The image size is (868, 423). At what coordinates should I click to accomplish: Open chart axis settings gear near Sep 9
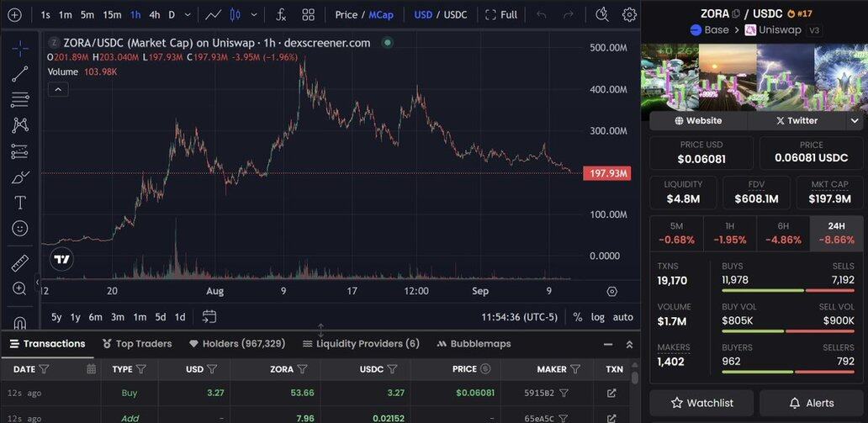[x=611, y=291]
